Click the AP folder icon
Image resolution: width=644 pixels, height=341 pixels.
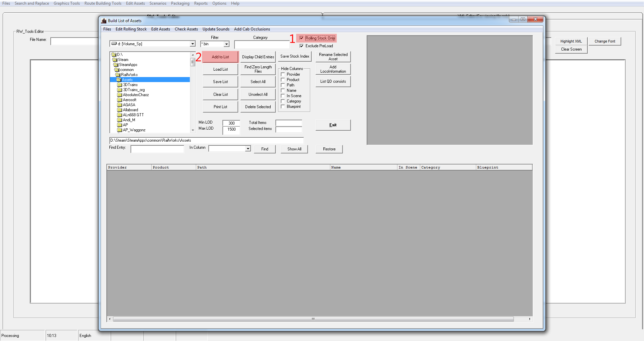pos(120,125)
